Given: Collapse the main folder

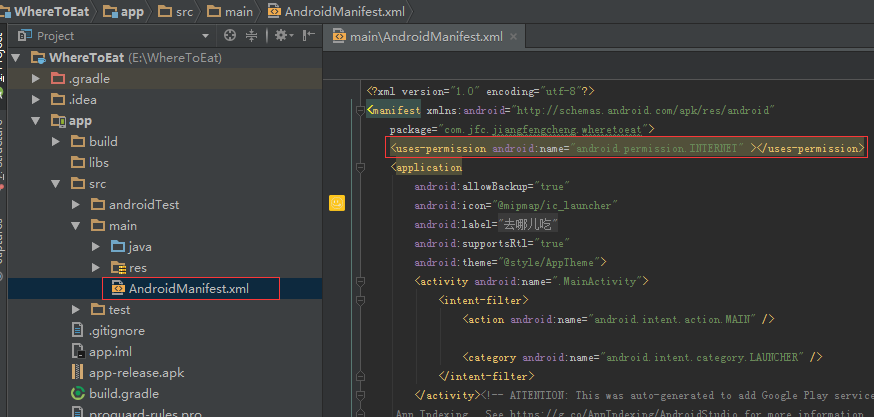Looking at the screenshot, I should 76,226.
